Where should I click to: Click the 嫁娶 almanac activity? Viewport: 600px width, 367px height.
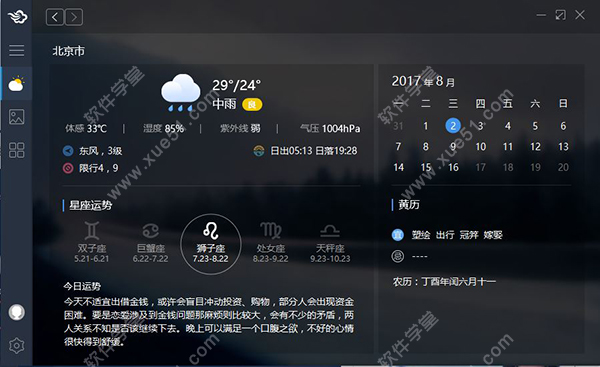click(493, 235)
